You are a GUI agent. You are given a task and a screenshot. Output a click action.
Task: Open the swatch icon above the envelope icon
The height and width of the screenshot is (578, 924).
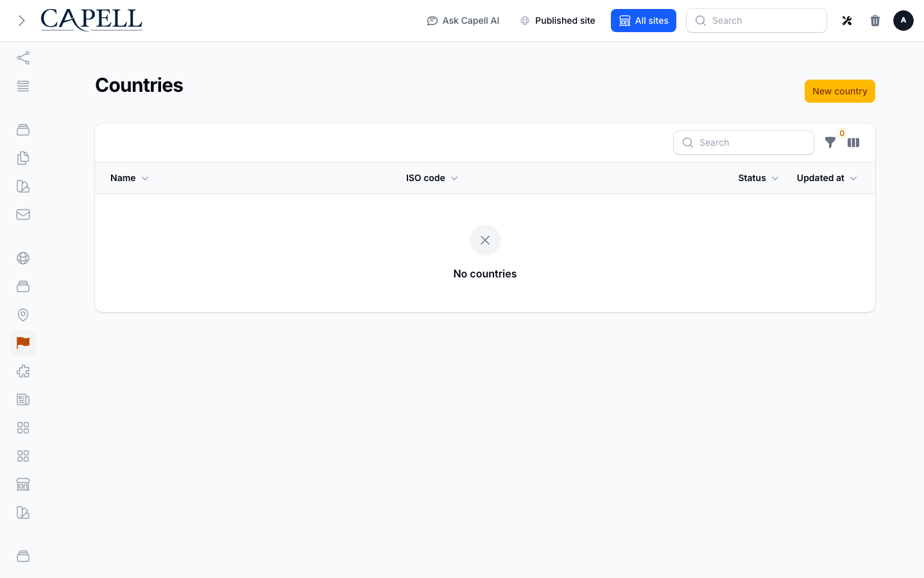(x=23, y=186)
